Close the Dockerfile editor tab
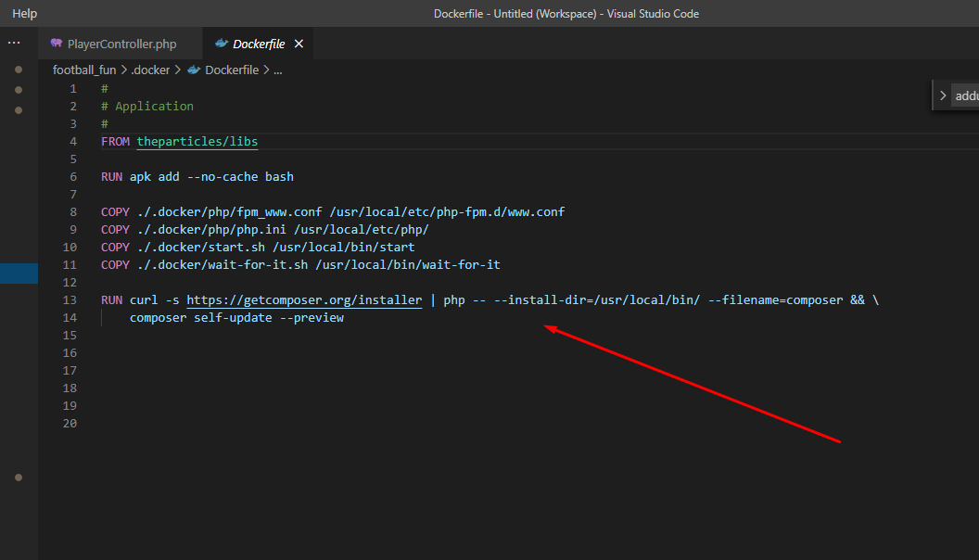Screen dimensions: 979x560 (299, 44)
